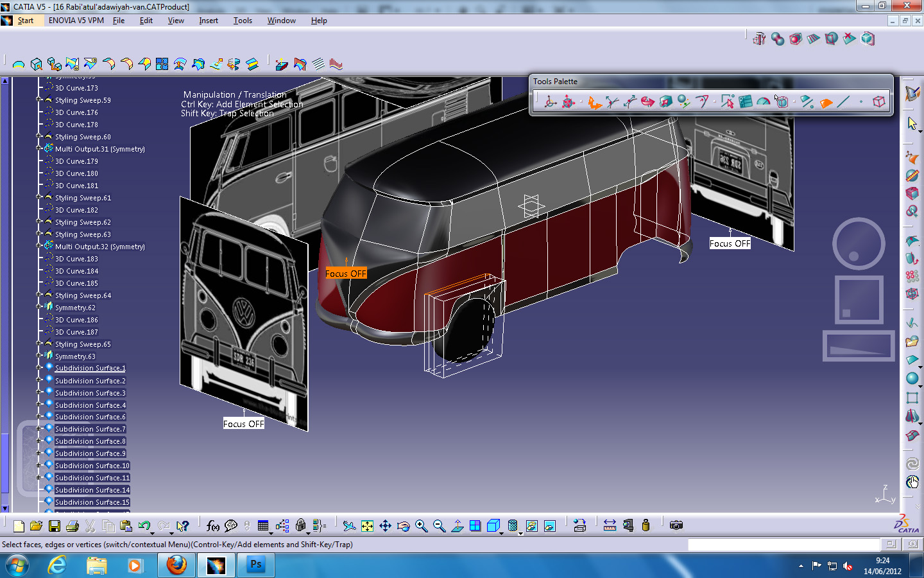Expand the Multi Output.32 (Symmetry) tree node
Screen dimensions: 924x578
tap(38, 247)
